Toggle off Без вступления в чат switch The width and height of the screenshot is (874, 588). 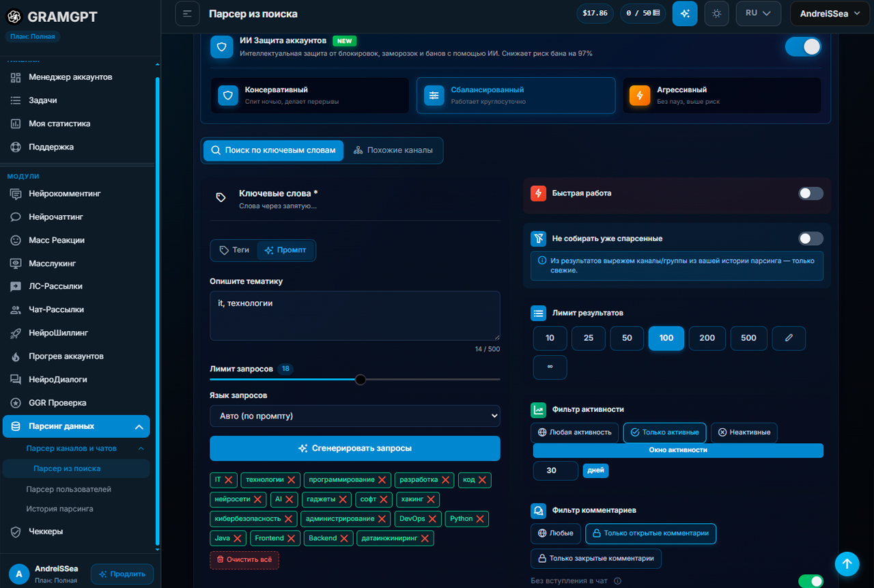tap(811, 581)
